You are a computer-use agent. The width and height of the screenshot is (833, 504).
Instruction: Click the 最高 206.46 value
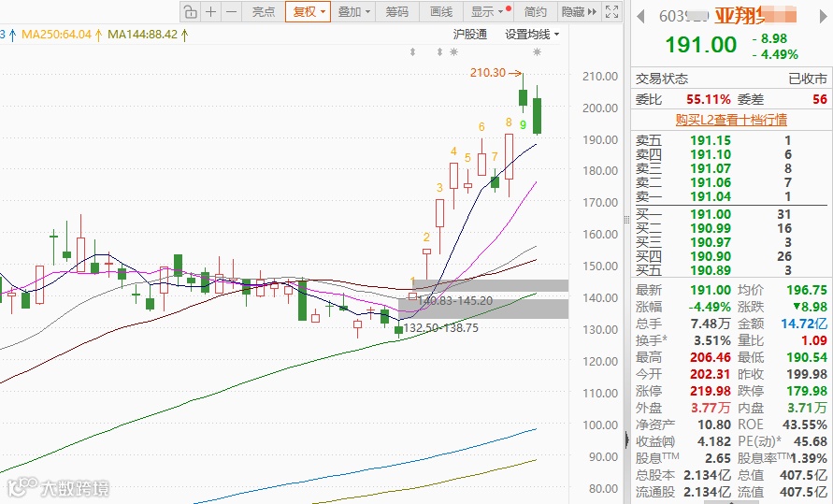click(711, 357)
